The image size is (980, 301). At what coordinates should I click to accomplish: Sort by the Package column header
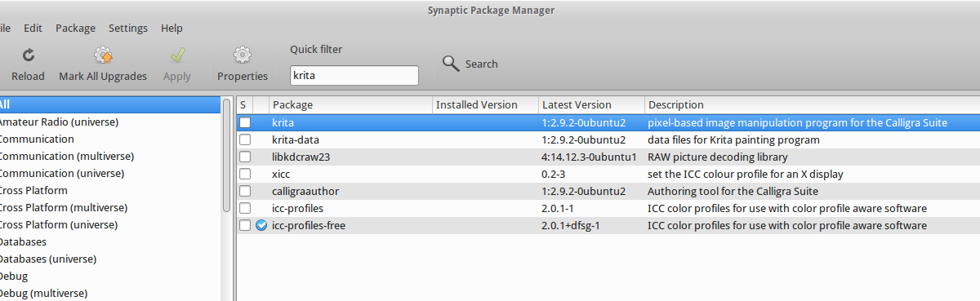(x=350, y=104)
